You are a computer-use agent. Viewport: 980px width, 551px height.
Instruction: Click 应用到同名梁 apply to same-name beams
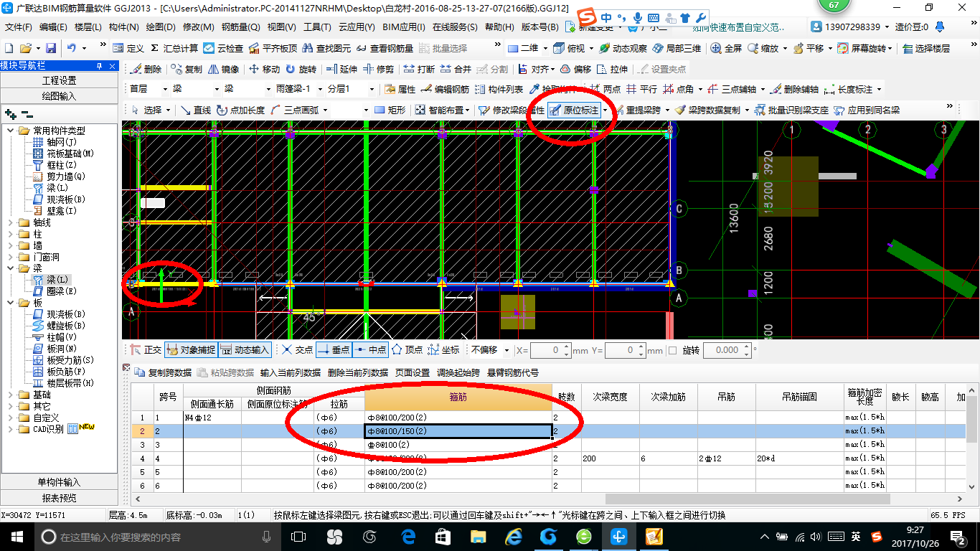click(x=867, y=110)
